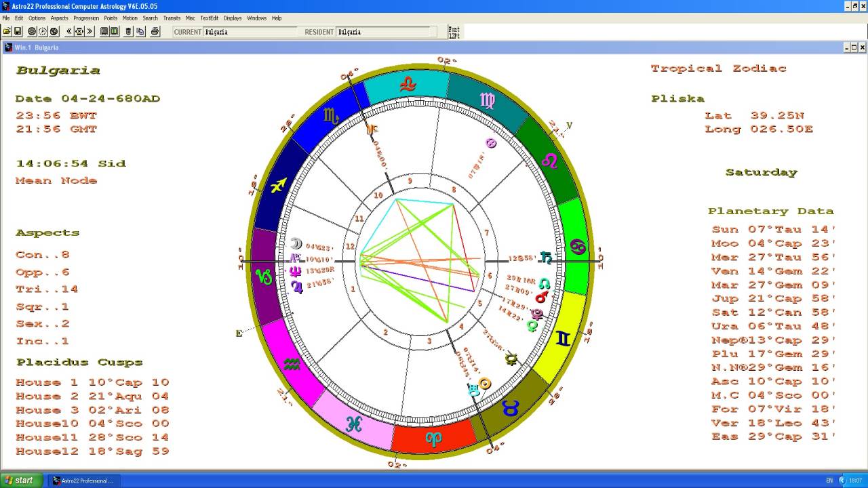Image resolution: width=868 pixels, height=488 pixels.
Task: Click the step backward double-arrow icon
Action: pos(68,31)
